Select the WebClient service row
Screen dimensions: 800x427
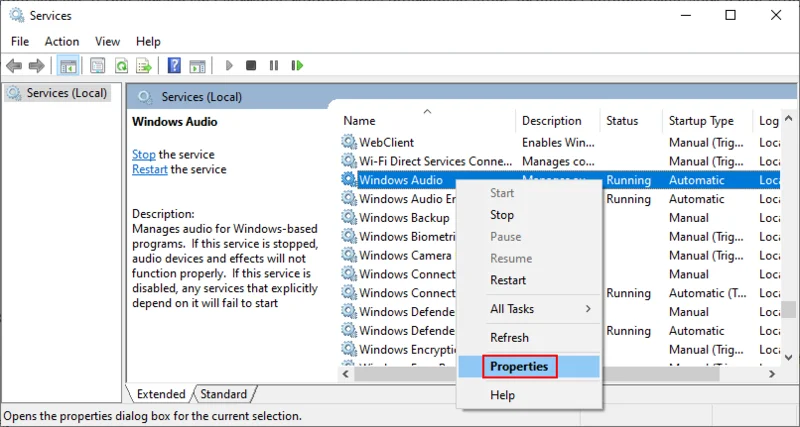(560, 142)
